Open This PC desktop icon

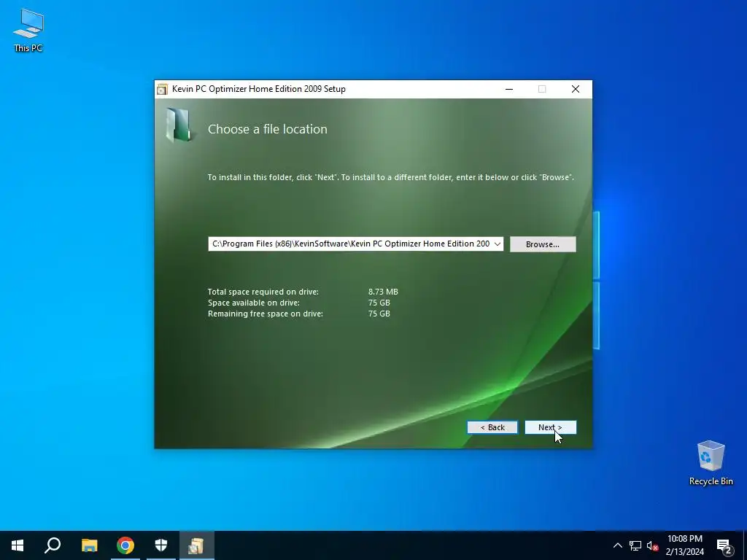(x=28, y=30)
